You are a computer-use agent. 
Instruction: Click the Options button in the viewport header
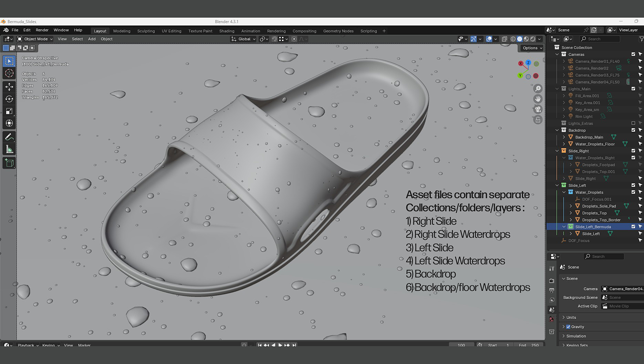coord(531,48)
